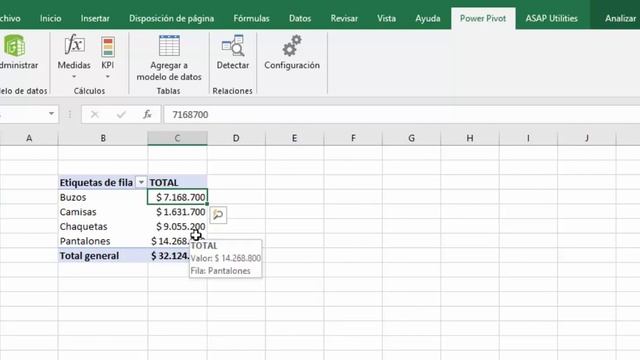Open the KPI icon
The height and width of the screenshot is (360, 640).
point(108,46)
